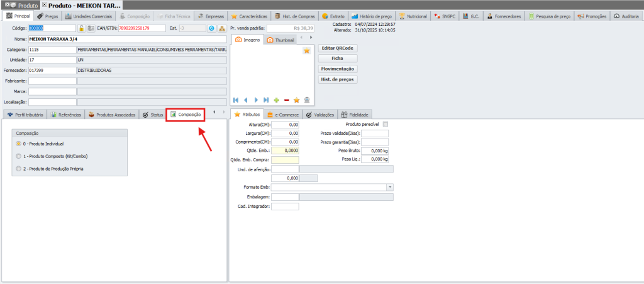
Task: Choose '2 - Produto de Produção Própria'
Action: coord(18,169)
